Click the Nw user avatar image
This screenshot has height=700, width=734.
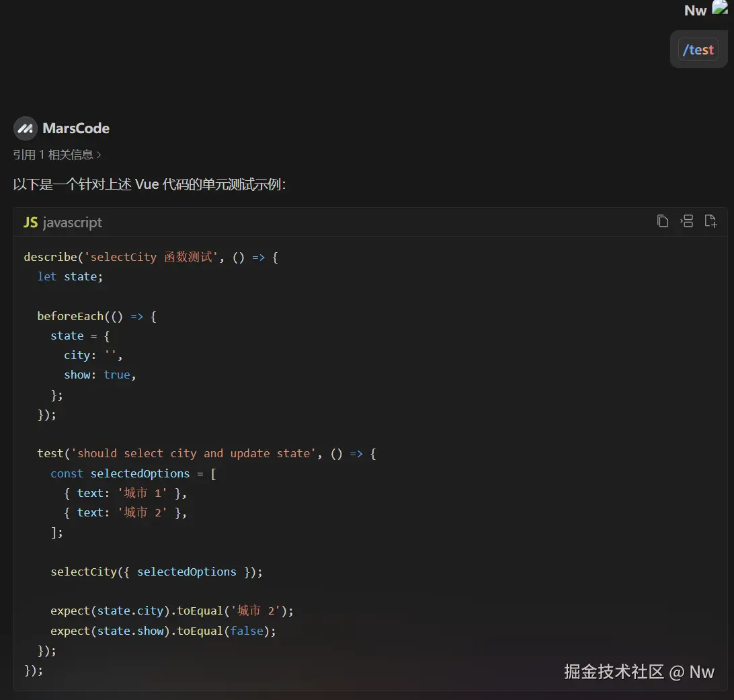point(721,8)
